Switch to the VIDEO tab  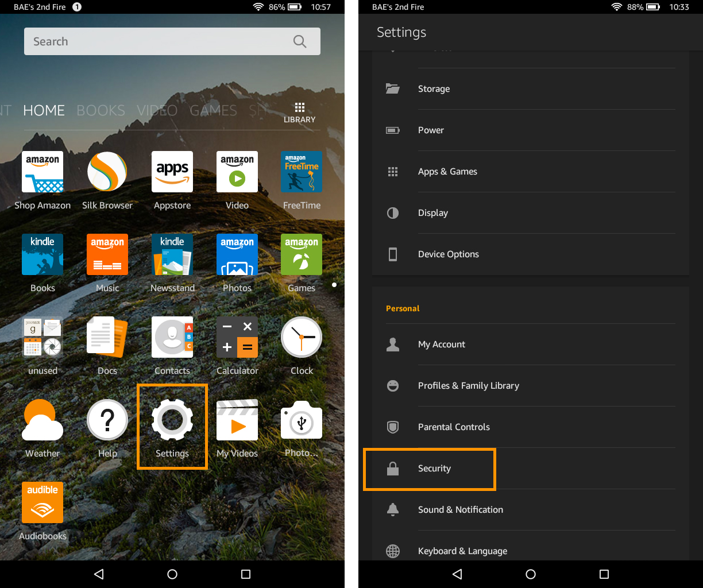(157, 110)
